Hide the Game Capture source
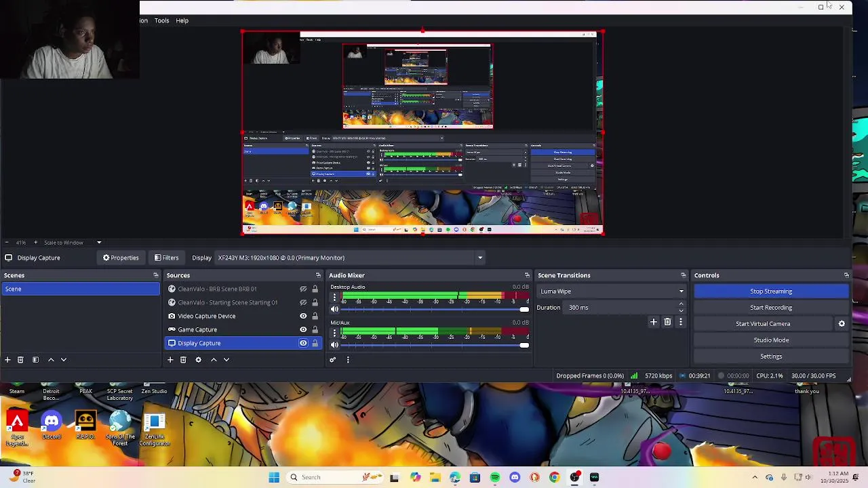Image resolution: width=868 pixels, height=488 pixels. [x=303, y=329]
